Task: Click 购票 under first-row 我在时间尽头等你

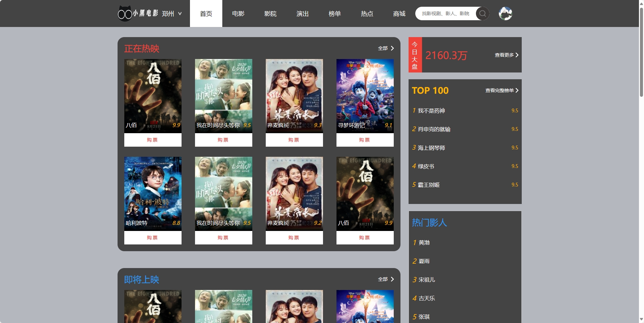Action: click(x=224, y=140)
